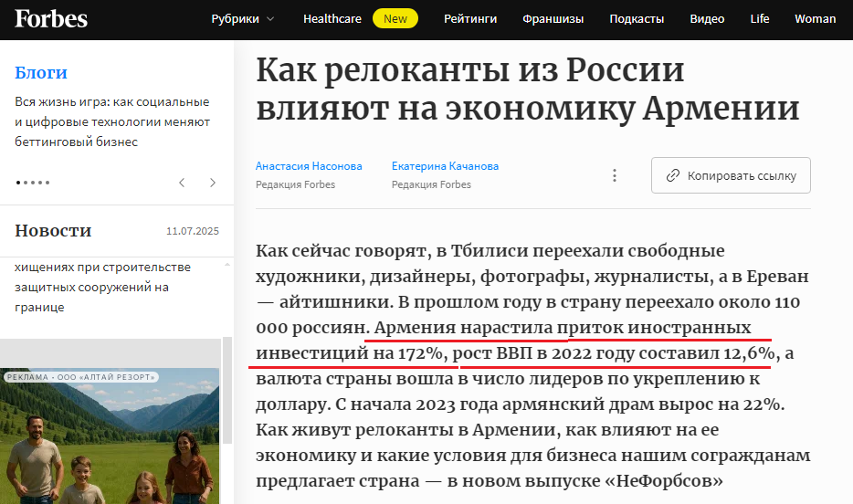Open author Екатерина Качанова profile
Image resolution: width=853 pixels, height=504 pixels.
pos(445,166)
